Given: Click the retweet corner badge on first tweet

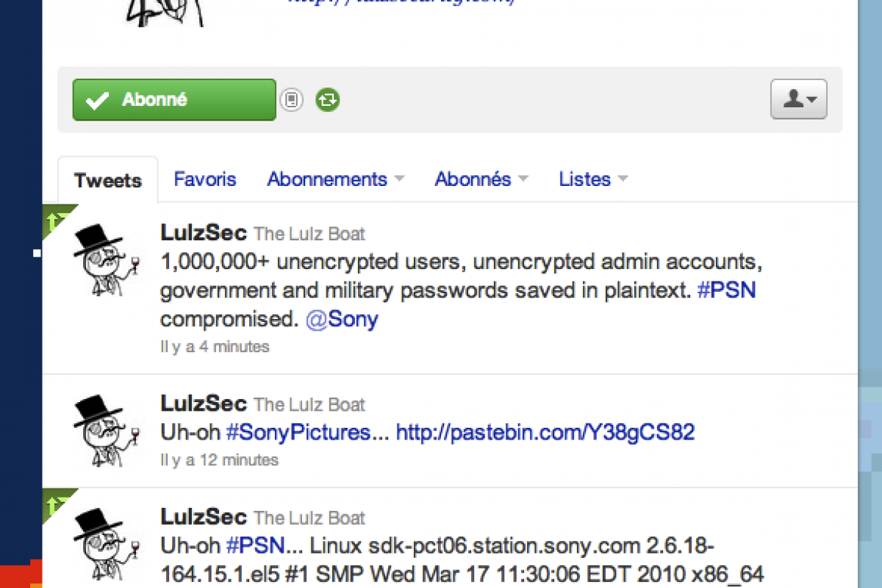Looking at the screenshot, I should click(x=57, y=218).
